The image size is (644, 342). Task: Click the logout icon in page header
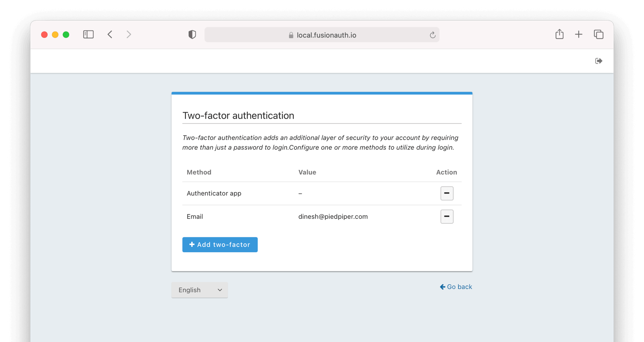coord(599,61)
